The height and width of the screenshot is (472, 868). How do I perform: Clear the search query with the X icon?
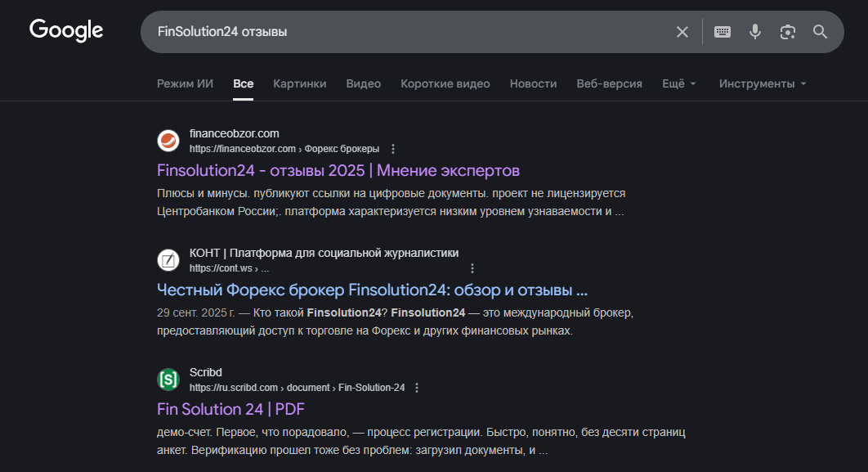click(x=682, y=31)
